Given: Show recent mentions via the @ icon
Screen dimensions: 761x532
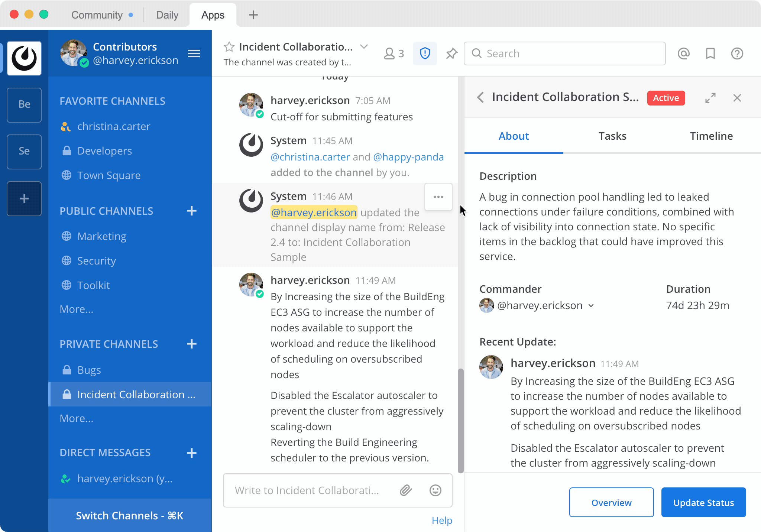Looking at the screenshot, I should pyautogui.click(x=683, y=53).
